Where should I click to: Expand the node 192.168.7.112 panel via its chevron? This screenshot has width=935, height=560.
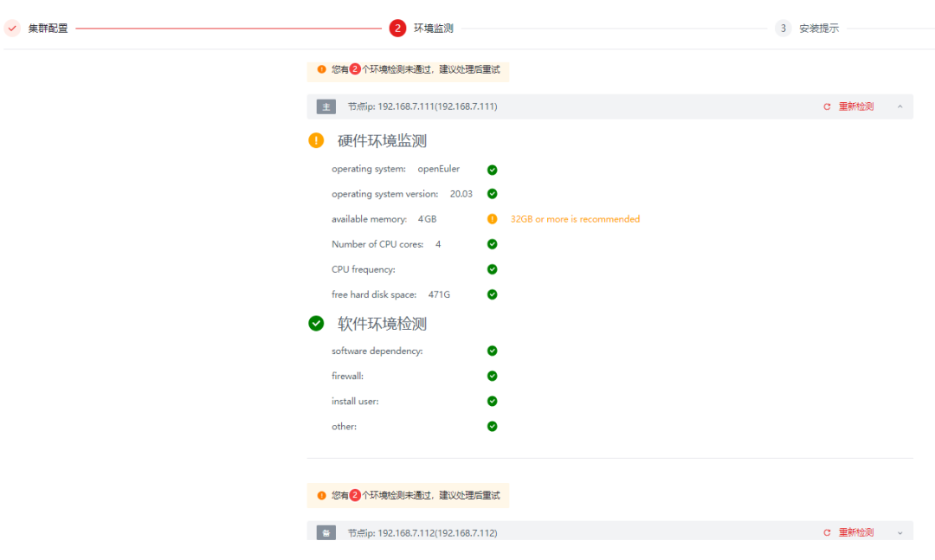pos(900,532)
